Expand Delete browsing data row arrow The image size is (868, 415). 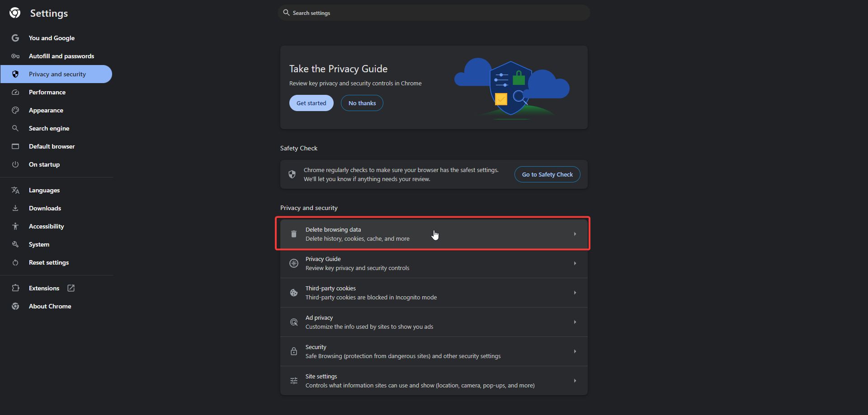tap(575, 234)
